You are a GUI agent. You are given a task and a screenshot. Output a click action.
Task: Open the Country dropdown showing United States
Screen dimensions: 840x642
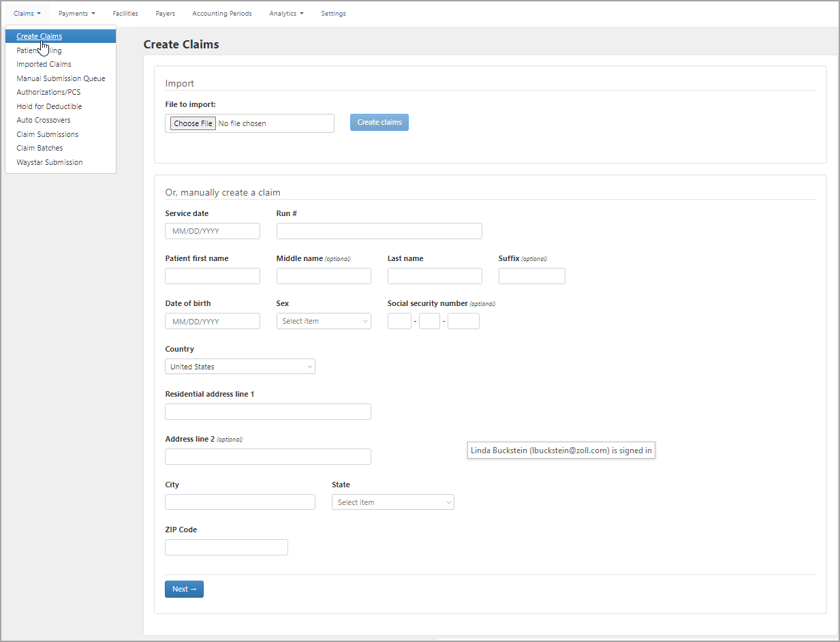240,367
